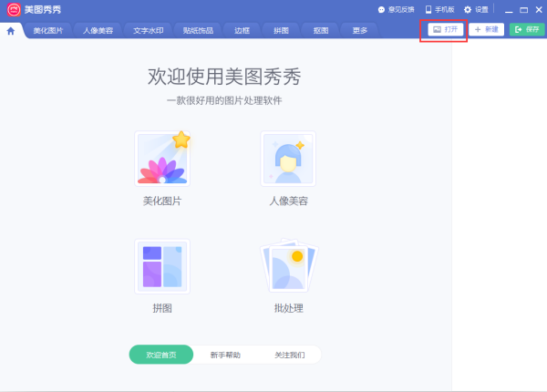Image resolution: width=547 pixels, height=392 pixels.
Task: Switch to the 人像美容 tab
Action: (x=98, y=31)
